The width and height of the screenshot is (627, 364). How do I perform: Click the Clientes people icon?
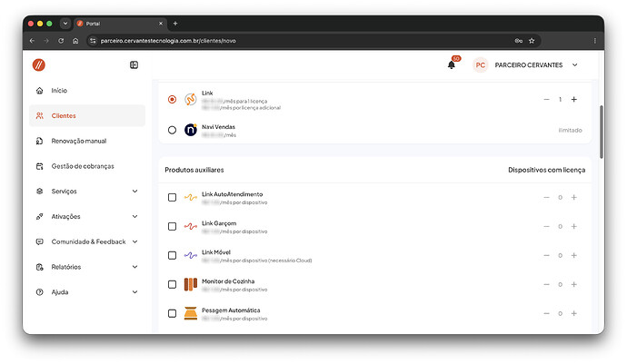pos(40,115)
